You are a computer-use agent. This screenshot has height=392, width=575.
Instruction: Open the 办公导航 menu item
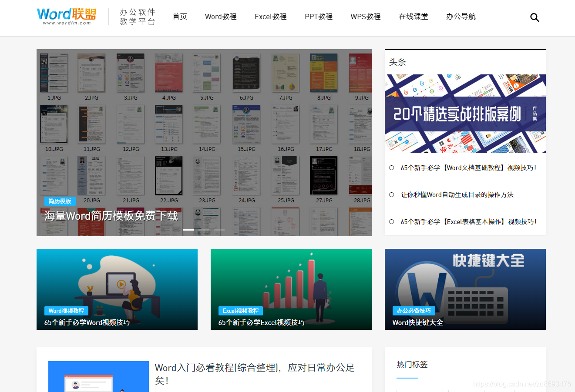click(461, 17)
